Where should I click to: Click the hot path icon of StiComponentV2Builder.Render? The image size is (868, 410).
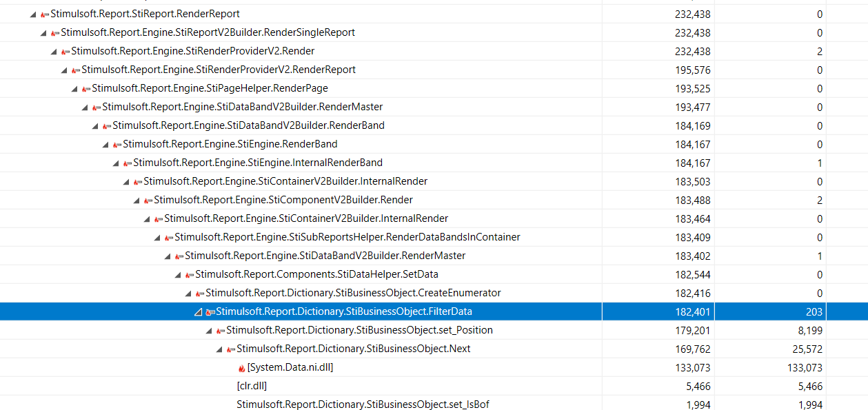pos(148,201)
